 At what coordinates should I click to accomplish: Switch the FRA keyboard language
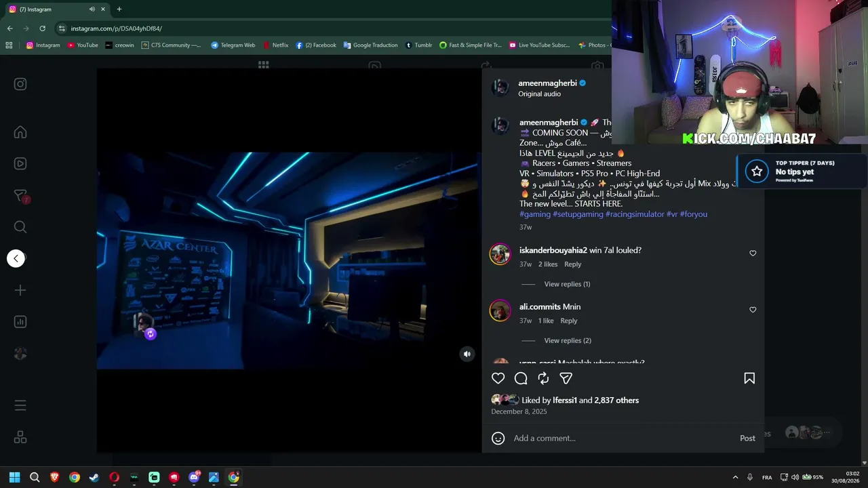[767, 477]
